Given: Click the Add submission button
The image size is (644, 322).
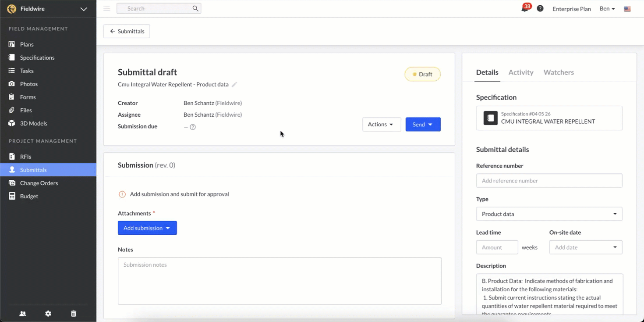Looking at the screenshot, I should point(147,228).
